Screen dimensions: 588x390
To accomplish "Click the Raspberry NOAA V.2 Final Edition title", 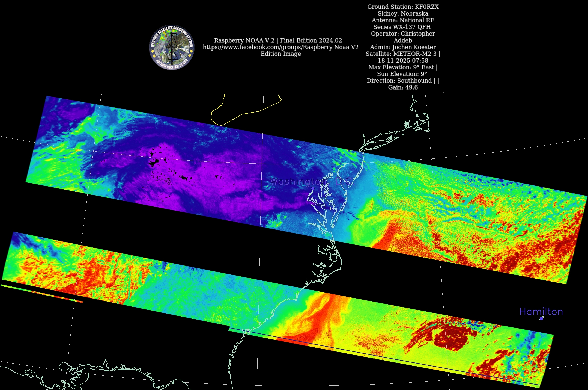I will (x=280, y=40).
